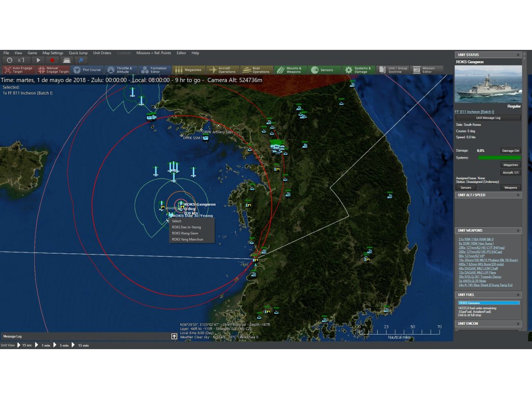Open the Sensors toolbar button

324,70
